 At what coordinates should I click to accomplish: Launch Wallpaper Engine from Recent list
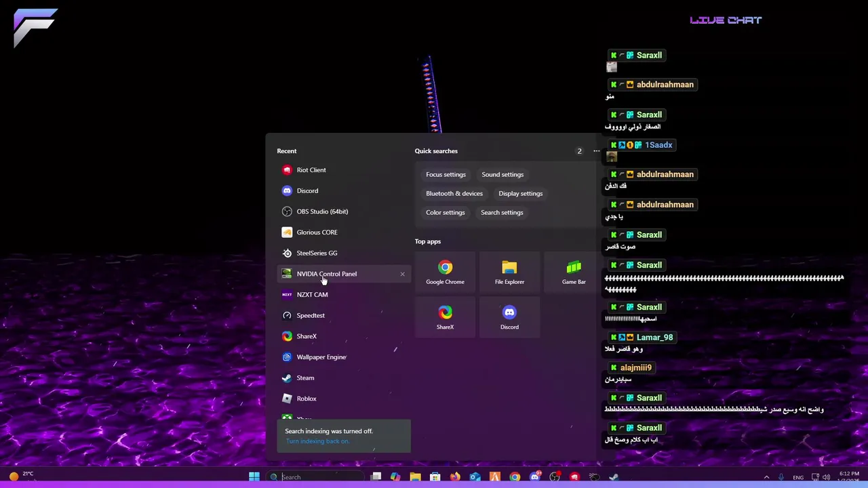pyautogui.click(x=344, y=357)
